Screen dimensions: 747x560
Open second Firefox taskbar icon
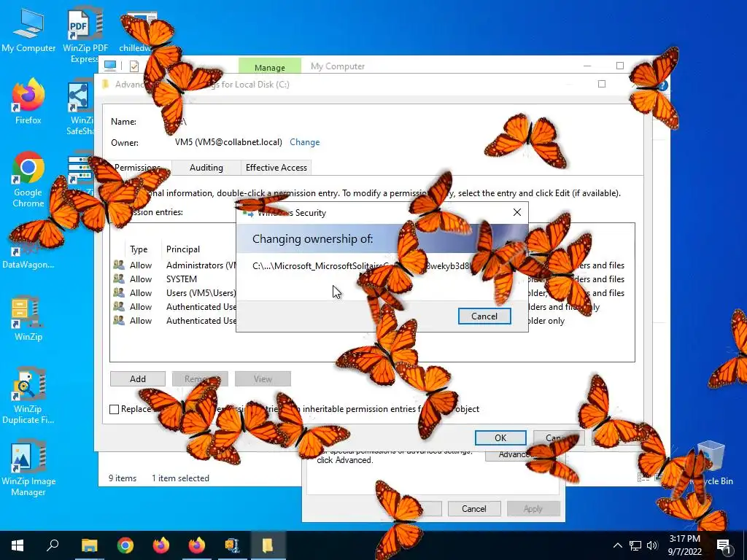(x=197, y=545)
